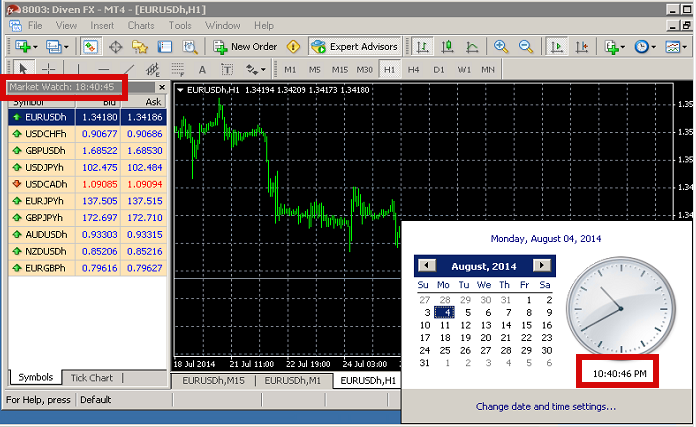
Task: Switch to the Symbols tab
Action: click(x=36, y=377)
